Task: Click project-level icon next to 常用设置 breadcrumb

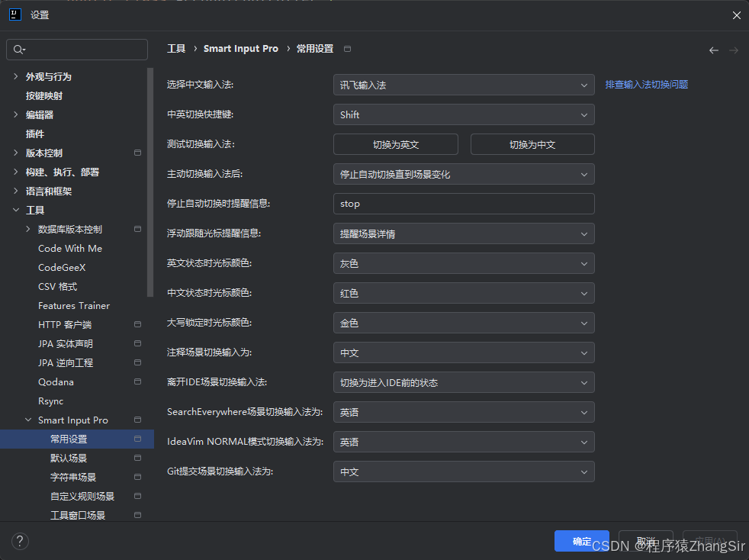Action: click(x=347, y=49)
